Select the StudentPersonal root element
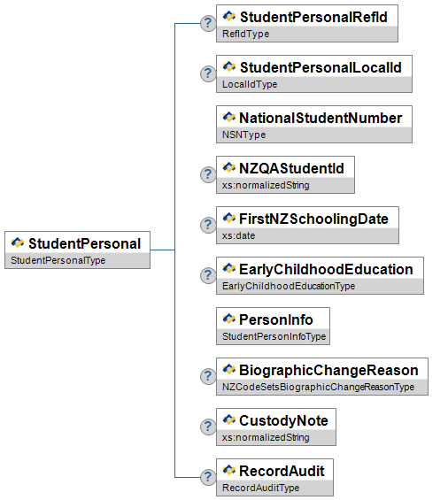The image size is (448, 500). pos(78,250)
